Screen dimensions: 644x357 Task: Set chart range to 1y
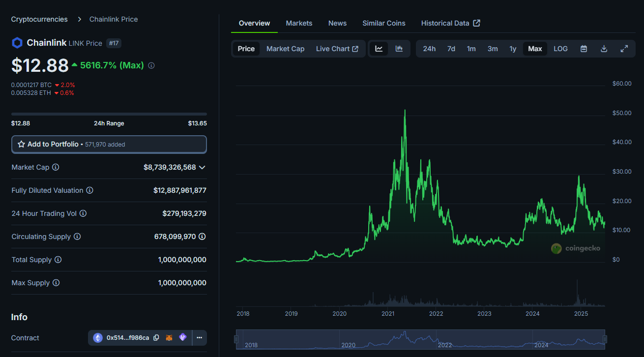click(x=513, y=49)
